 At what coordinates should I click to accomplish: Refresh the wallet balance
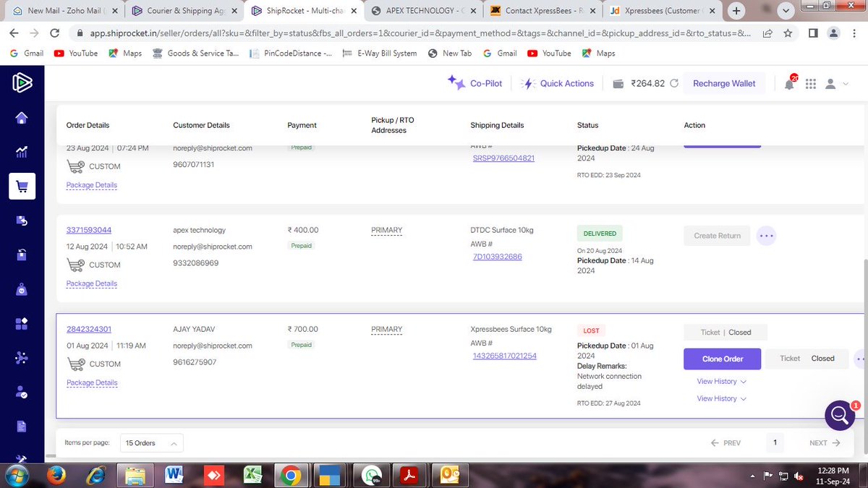(x=674, y=83)
